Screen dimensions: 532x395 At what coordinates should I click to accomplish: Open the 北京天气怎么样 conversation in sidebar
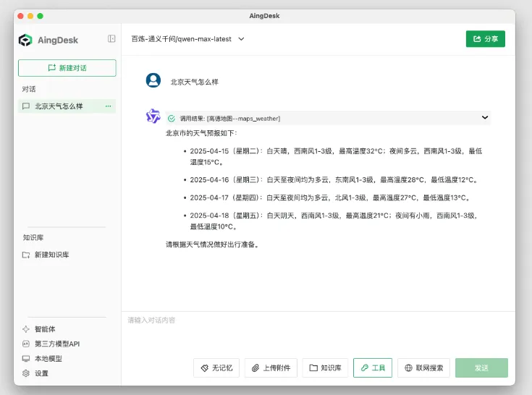(x=67, y=106)
